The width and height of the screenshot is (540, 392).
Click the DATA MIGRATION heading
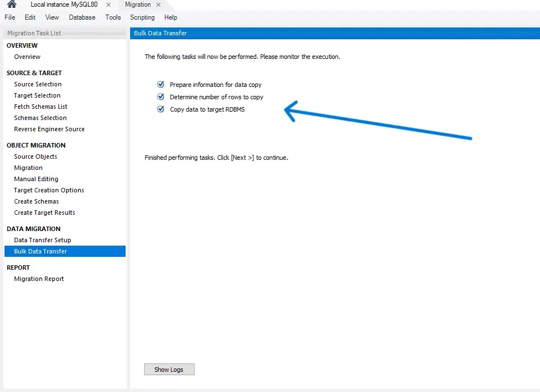(x=34, y=229)
